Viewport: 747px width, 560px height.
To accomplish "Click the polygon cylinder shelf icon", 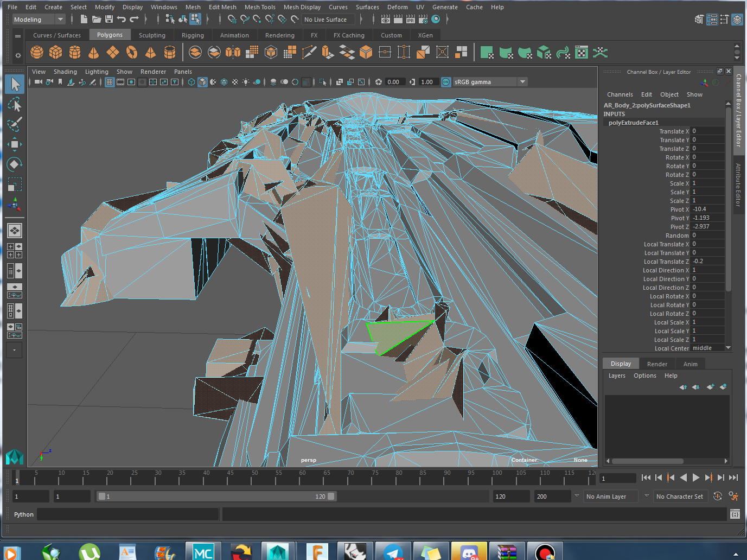I will click(x=75, y=53).
